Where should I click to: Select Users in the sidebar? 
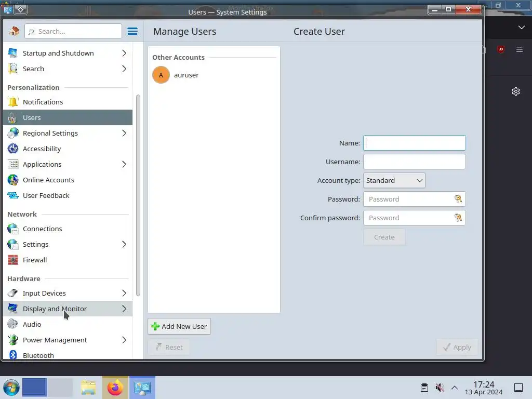pos(68,117)
